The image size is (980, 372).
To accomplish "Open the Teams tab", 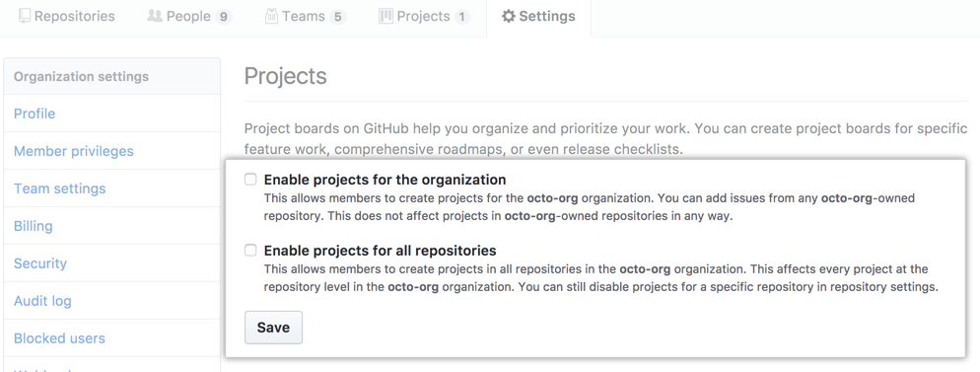I will (x=306, y=17).
